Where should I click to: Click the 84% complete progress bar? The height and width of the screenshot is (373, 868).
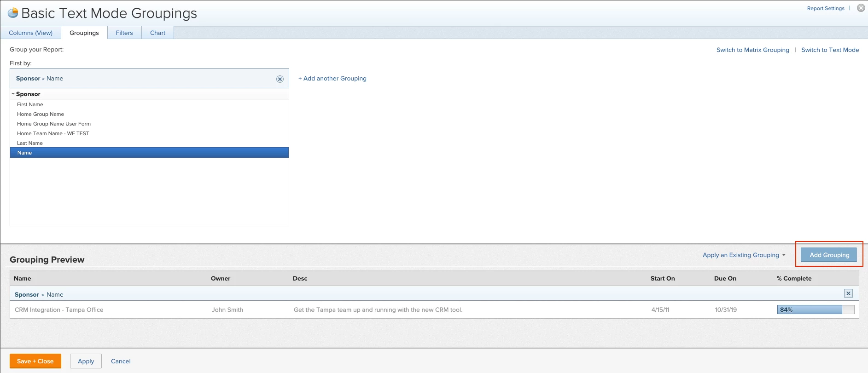click(x=816, y=310)
